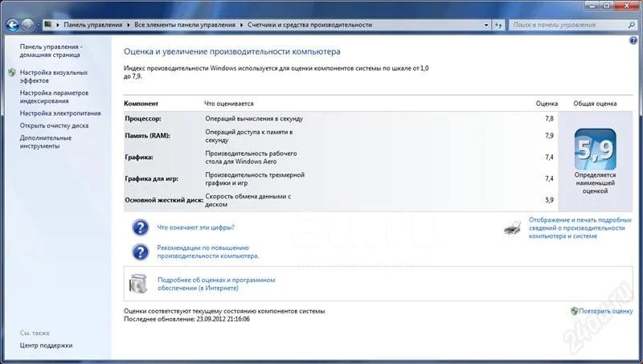Click question icon beside 'Рекомендации по повышению'
Viewport: 643px width, 364px height.
coord(140,252)
